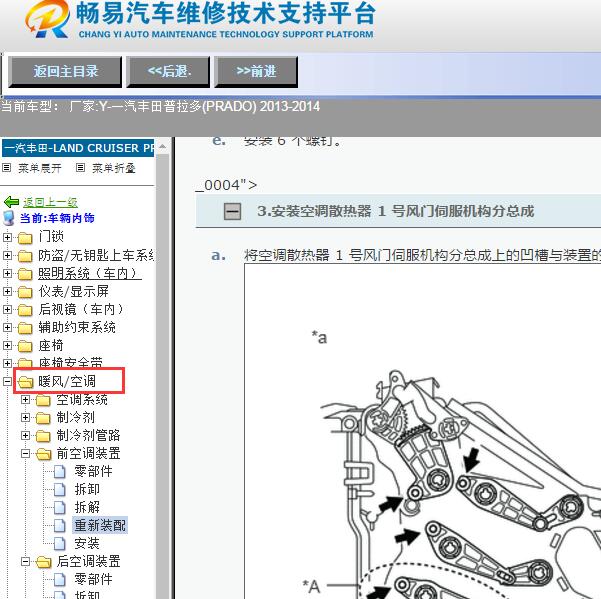Screen dimensions: 601x599
Task: Expand the 门锁 tree node
Action: point(7,237)
